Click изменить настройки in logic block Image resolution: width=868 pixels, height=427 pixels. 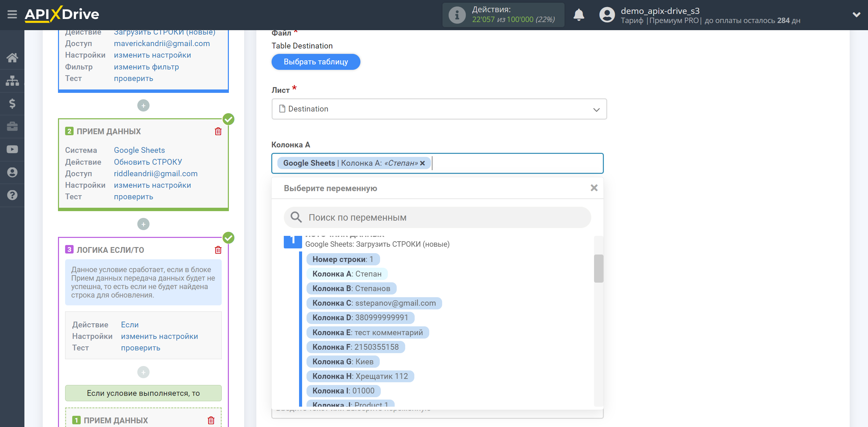159,337
